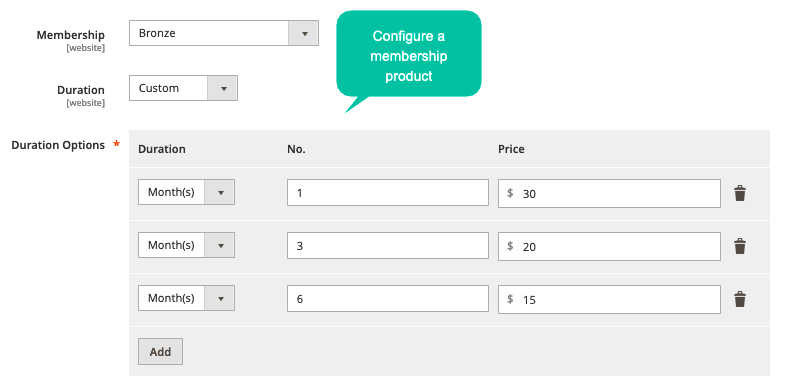This screenshot has height=391, width=788.
Task: Delete the 1 month $30 duration row
Action: tap(739, 193)
